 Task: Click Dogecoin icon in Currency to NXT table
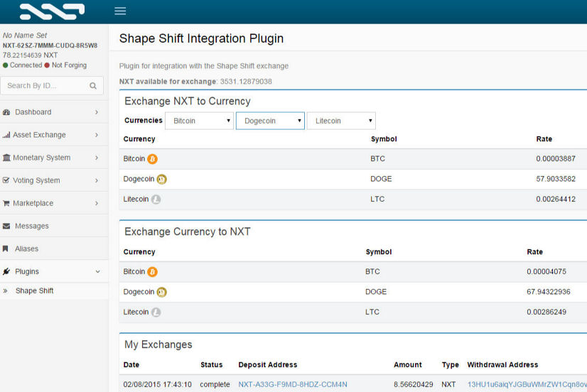coord(162,292)
